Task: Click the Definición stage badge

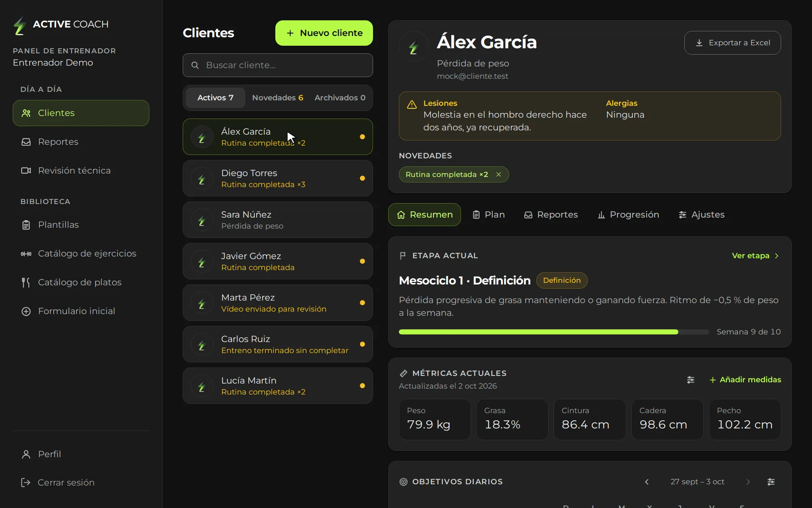Action: click(562, 280)
